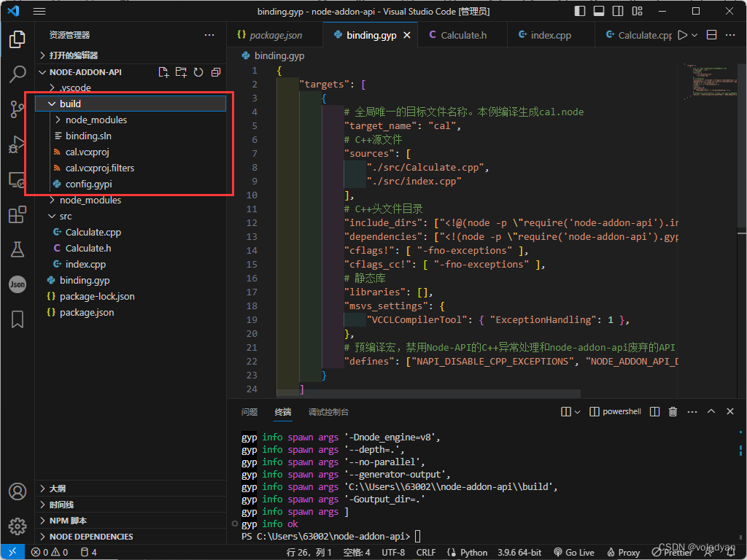This screenshot has height=560, width=747.
Task: Switch to the Calculate.h editor tab
Action: (x=462, y=35)
